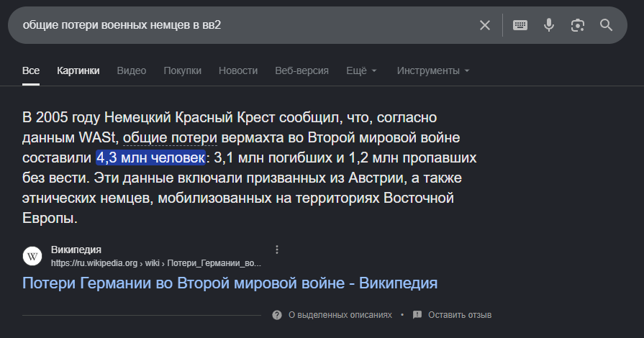This screenshot has height=338, width=644.
Task: Select the Все tab
Action: tap(31, 70)
